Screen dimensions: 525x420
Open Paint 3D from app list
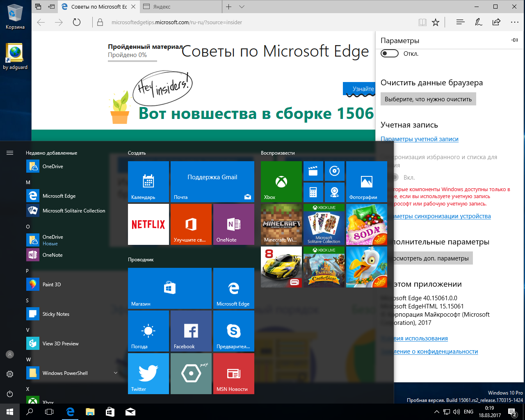tap(72, 285)
